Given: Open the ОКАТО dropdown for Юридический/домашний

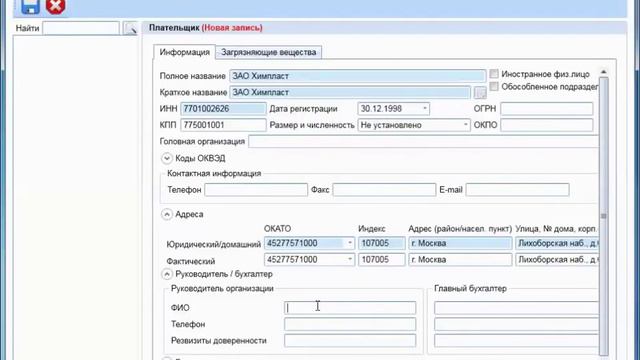Looking at the screenshot, I should 350,243.
